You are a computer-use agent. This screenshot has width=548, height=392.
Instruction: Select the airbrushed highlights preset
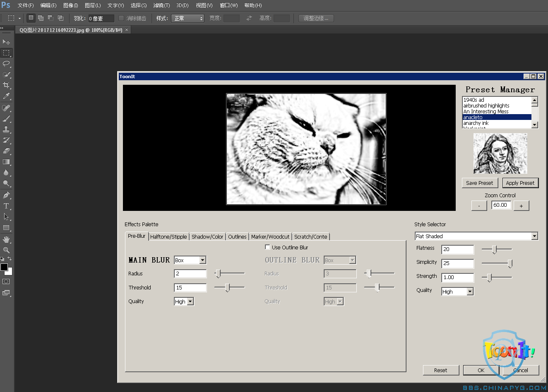(497, 105)
